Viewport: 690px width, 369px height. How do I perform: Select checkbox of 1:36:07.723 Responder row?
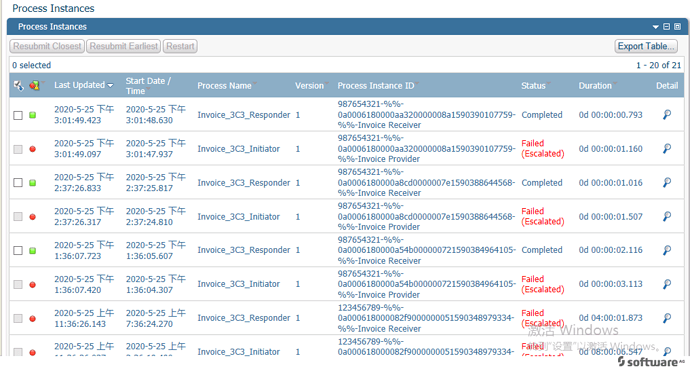click(x=18, y=250)
